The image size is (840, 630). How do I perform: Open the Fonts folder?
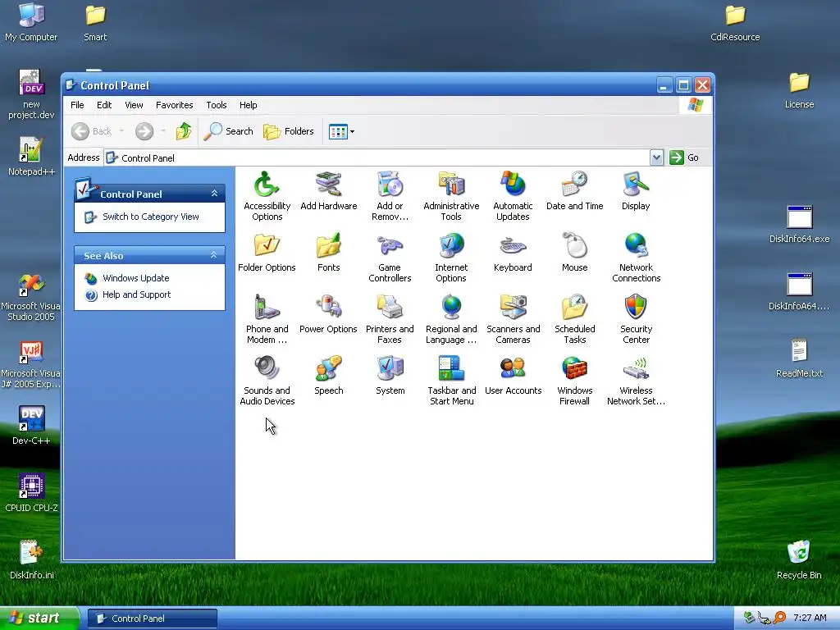coord(328,253)
